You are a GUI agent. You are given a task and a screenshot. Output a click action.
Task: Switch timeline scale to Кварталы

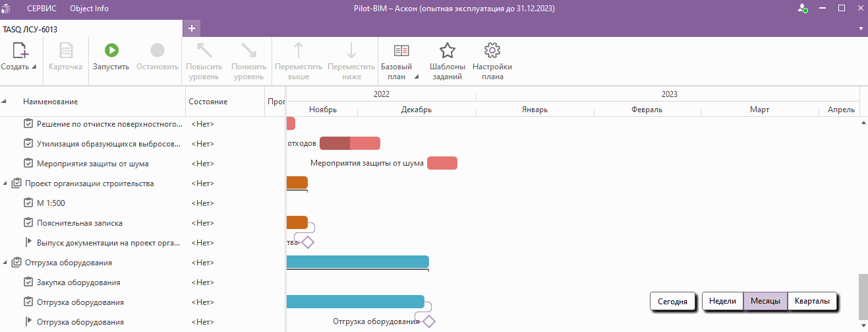(x=812, y=301)
